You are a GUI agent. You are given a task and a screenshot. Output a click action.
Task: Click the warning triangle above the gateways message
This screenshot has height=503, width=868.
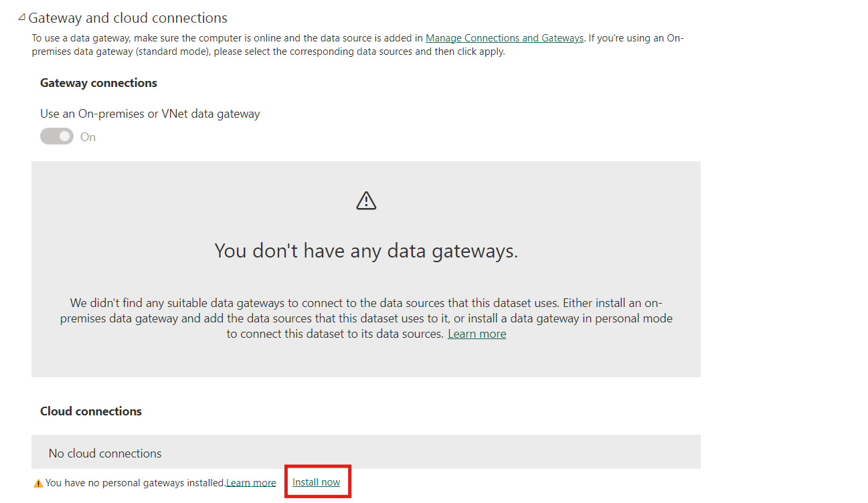pos(365,199)
